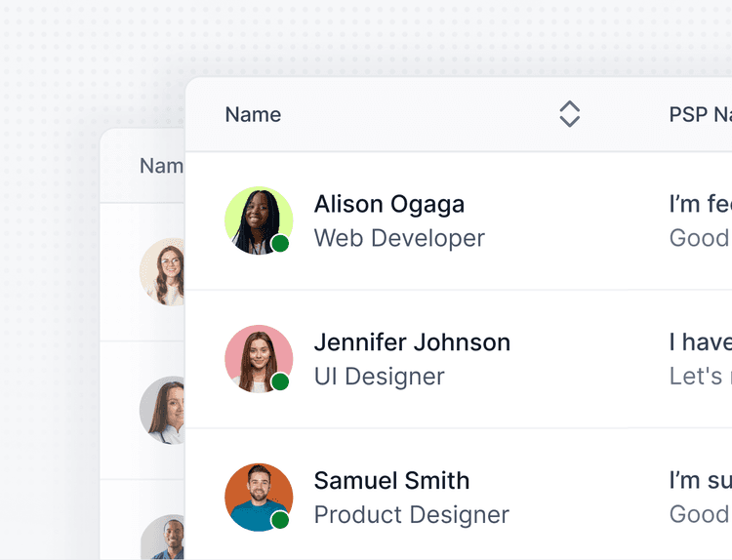Click the UI Designer role text
Screen dimensions: 732x560
(379, 377)
